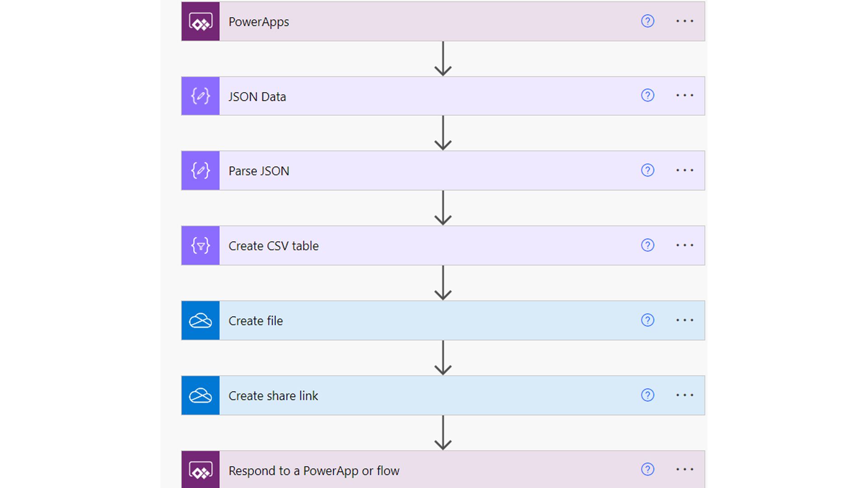Open help for the PowerApps step
This screenshot has height=488, width=868.
(x=647, y=21)
